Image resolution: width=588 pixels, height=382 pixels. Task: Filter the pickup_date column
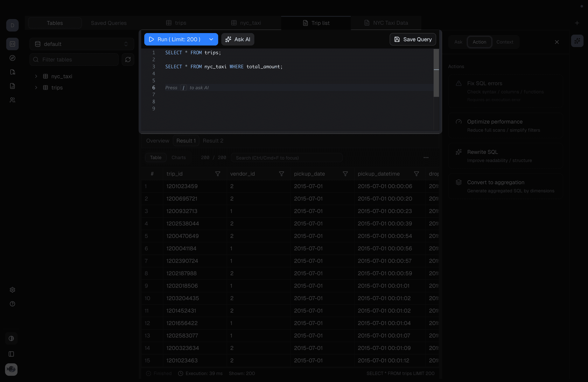pyautogui.click(x=345, y=174)
